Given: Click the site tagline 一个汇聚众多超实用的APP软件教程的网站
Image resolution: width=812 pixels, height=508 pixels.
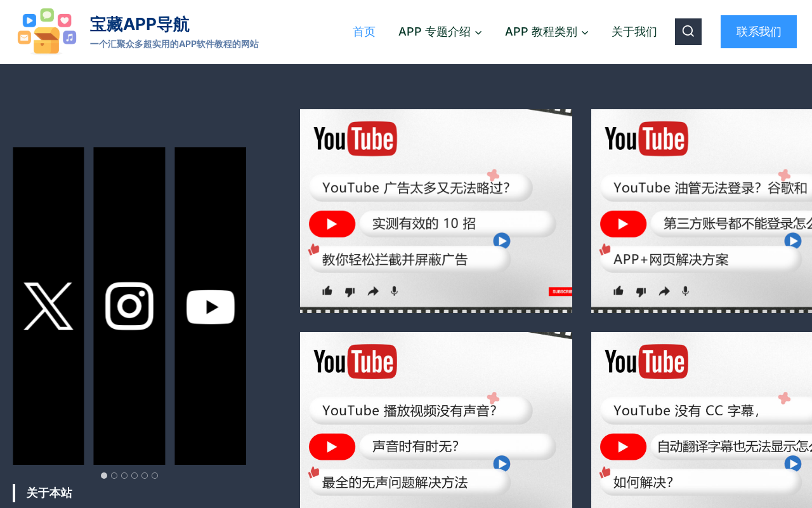Looking at the screenshot, I should click(174, 44).
